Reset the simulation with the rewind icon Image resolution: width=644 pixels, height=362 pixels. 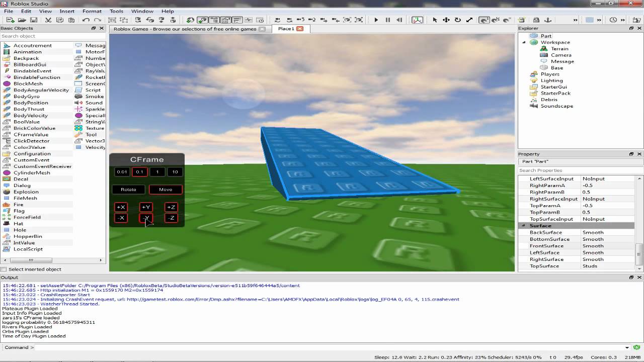(399, 20)
